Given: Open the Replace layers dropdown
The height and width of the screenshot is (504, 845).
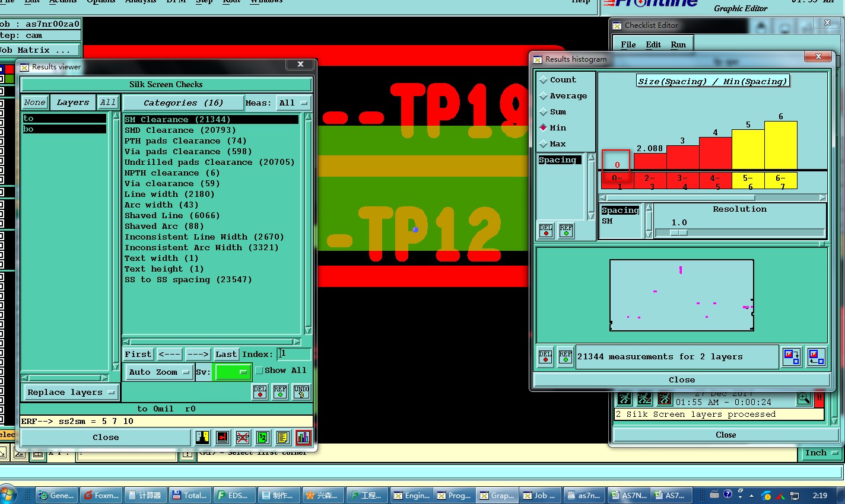Looking at the screenshot, I should 70,392.
